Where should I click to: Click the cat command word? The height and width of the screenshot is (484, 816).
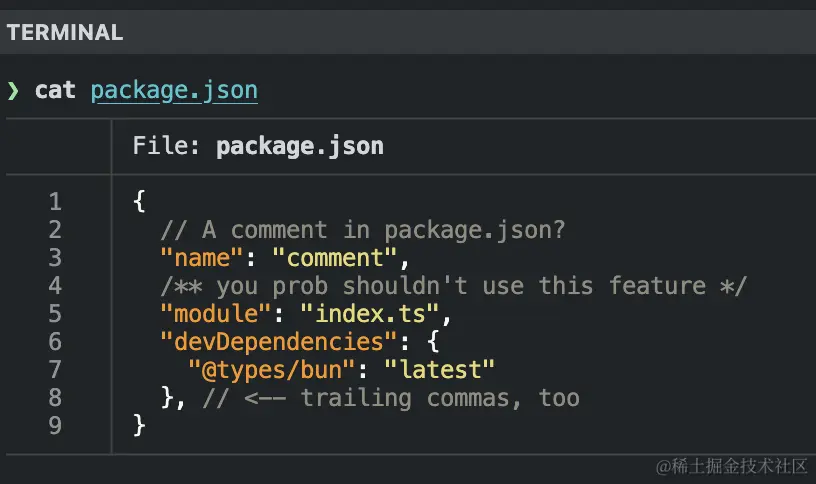point(55,90)
